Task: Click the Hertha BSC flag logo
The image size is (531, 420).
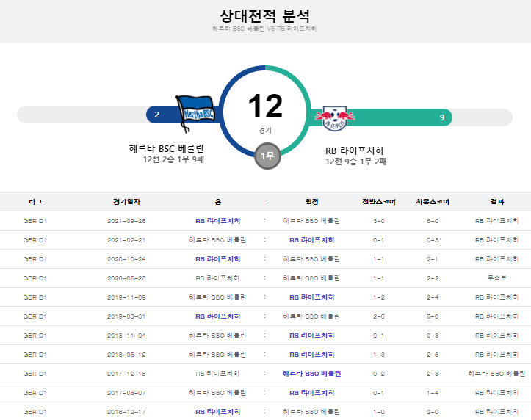Action: [x=195, y=114]
